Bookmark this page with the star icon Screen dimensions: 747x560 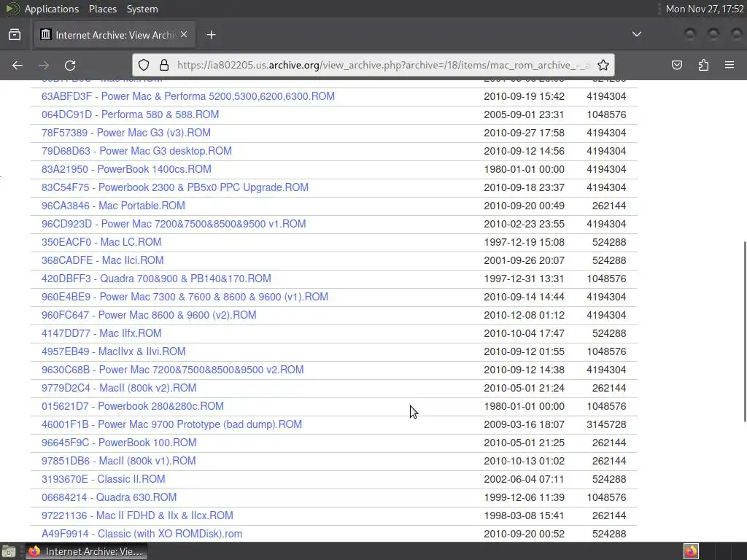[603, 65]
